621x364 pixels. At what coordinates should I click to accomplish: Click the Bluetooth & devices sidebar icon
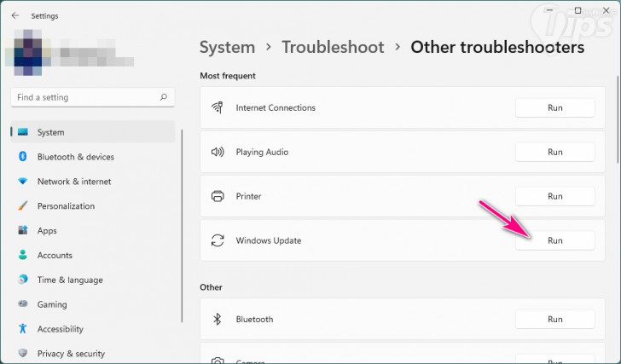(x=23, y=156)
